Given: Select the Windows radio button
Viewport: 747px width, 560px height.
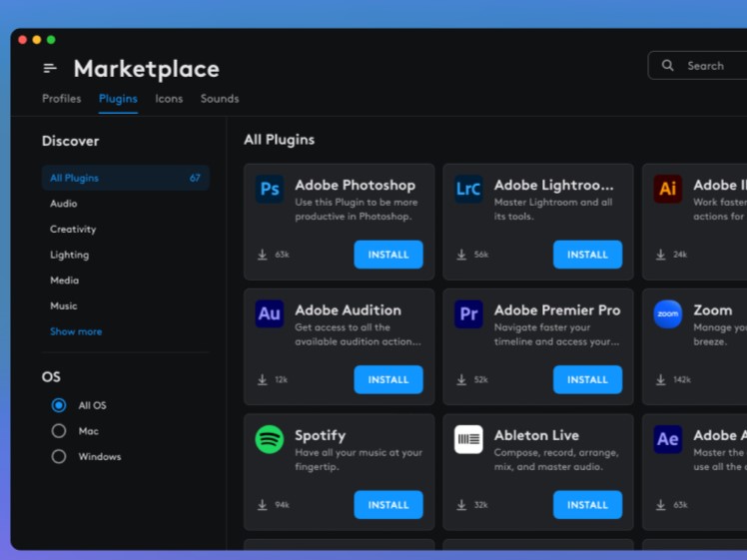Looking at the screenshot, I should point(59,456).
